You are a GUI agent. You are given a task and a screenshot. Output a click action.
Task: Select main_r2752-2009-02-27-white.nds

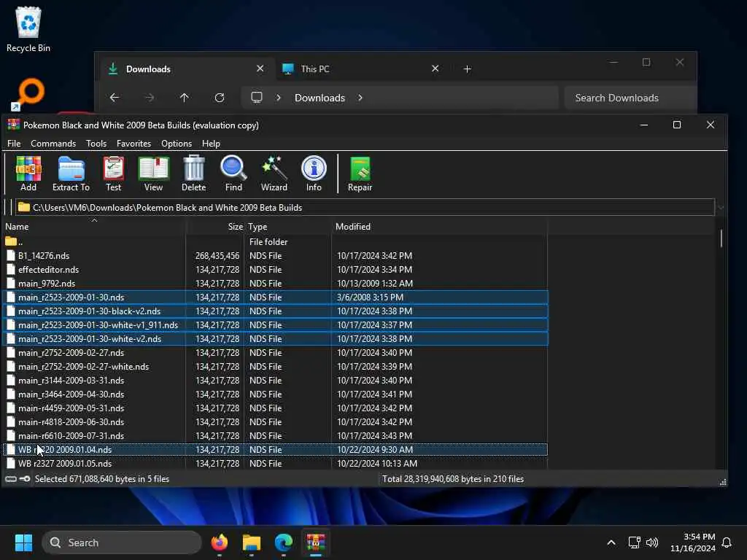[275, 367]
